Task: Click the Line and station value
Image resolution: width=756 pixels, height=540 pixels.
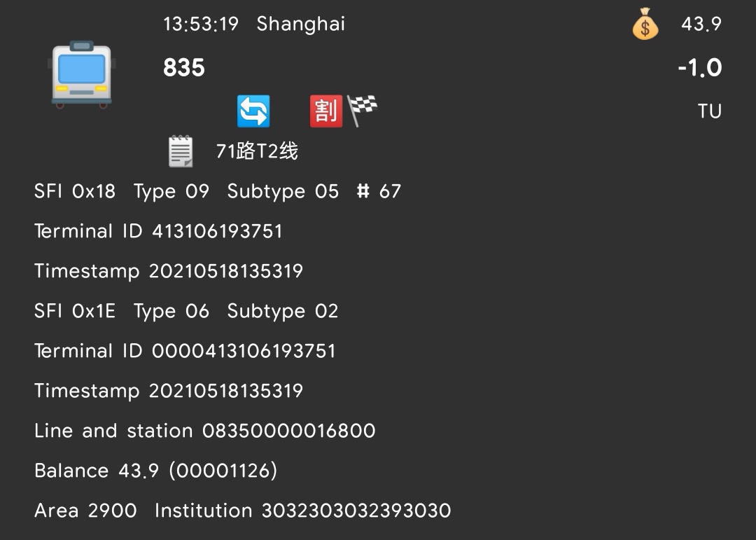Action: 288,431
